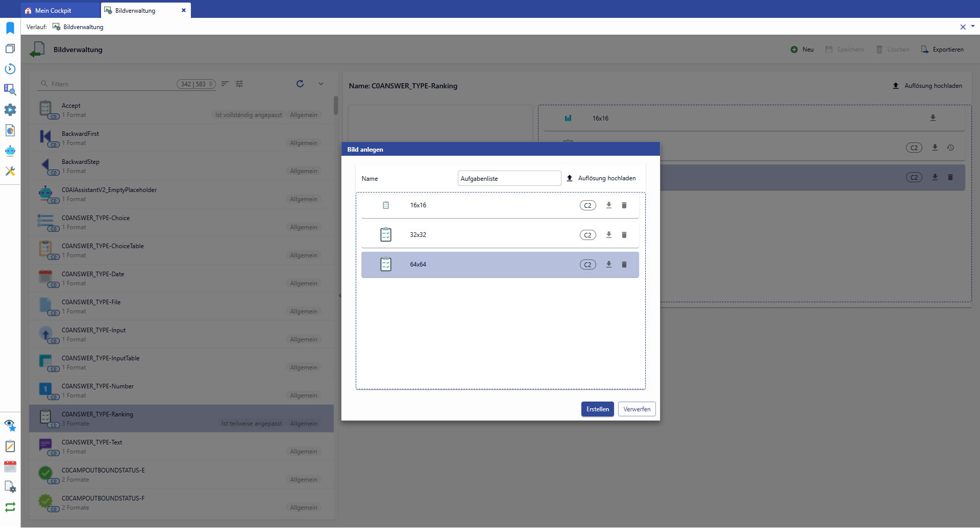This screenshot has width=980, height=528.
Task: Click Neu in the top toolbar
Action: point(802,50)
